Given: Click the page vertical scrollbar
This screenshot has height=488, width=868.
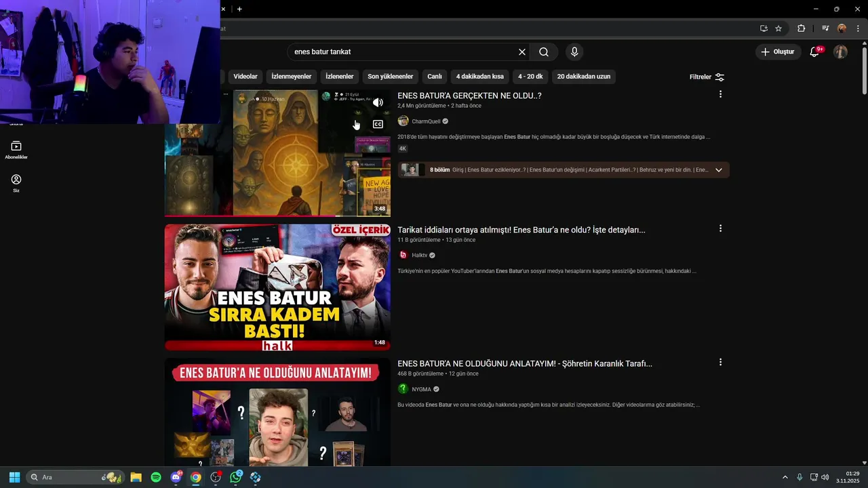Looking at the screenshot, I should (x=864, y=70).
